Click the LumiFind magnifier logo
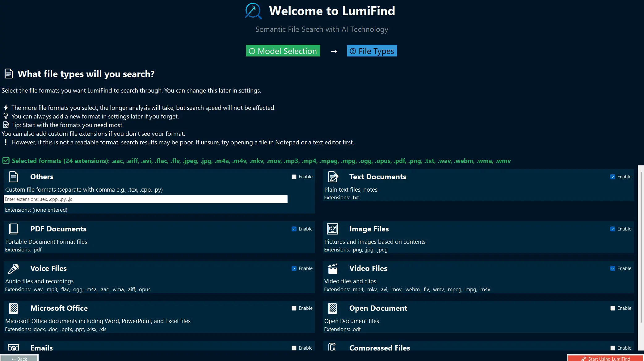The height and width of the screenshot is (361, 644). (253, 11)
